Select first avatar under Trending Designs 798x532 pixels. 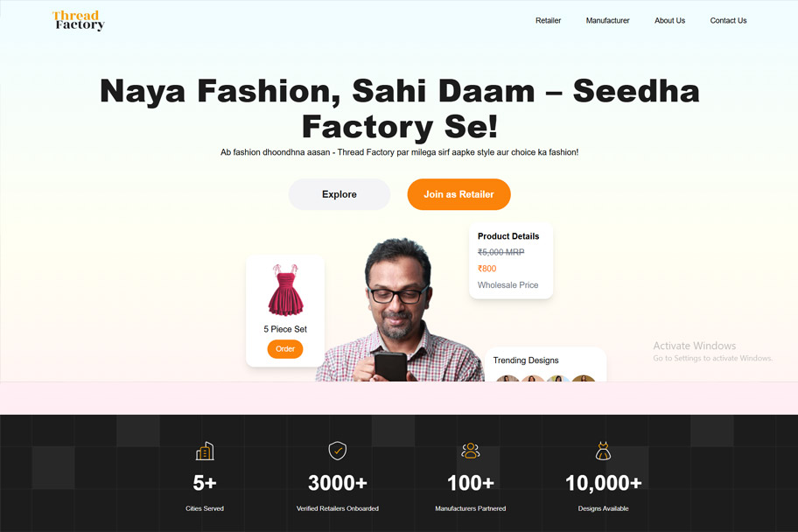507,378
